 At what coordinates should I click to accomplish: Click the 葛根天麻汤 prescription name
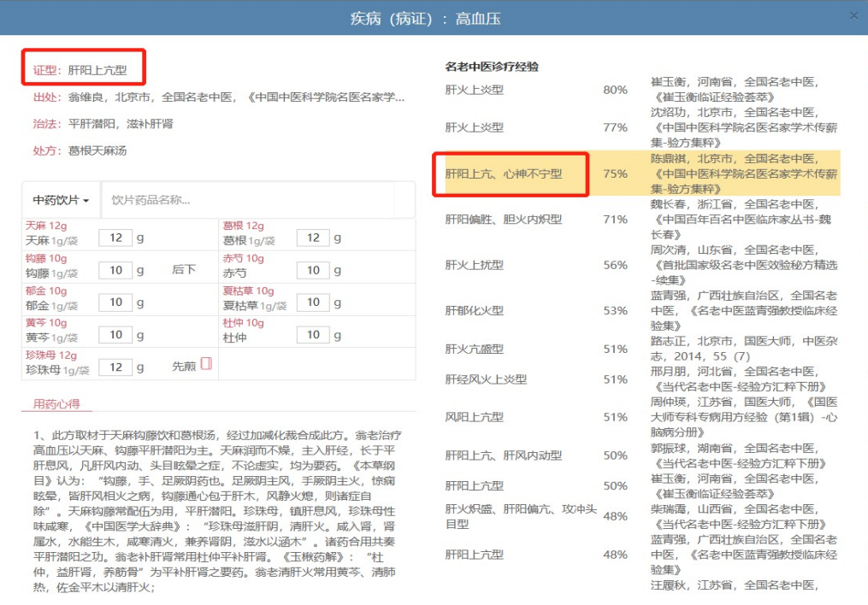[x=97, y=151]
